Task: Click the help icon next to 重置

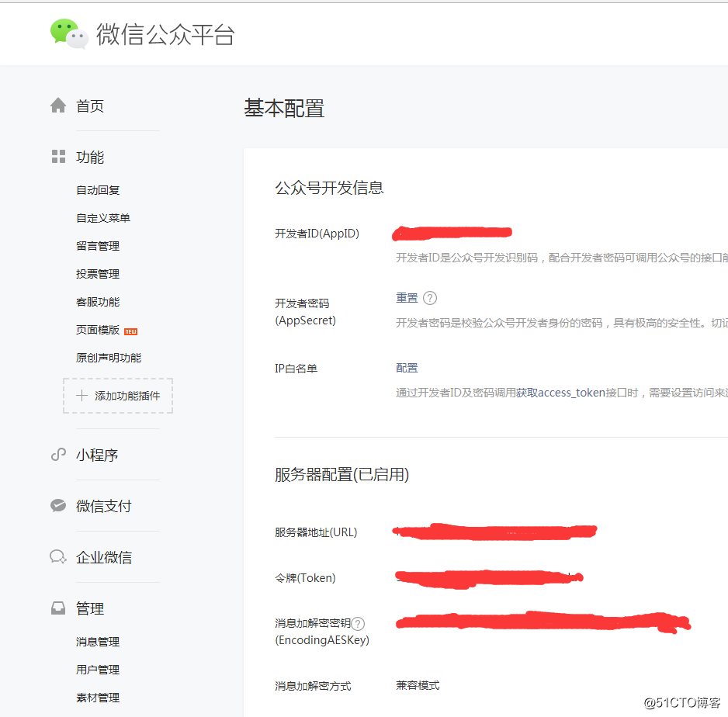Action: (x=430, y=298)
